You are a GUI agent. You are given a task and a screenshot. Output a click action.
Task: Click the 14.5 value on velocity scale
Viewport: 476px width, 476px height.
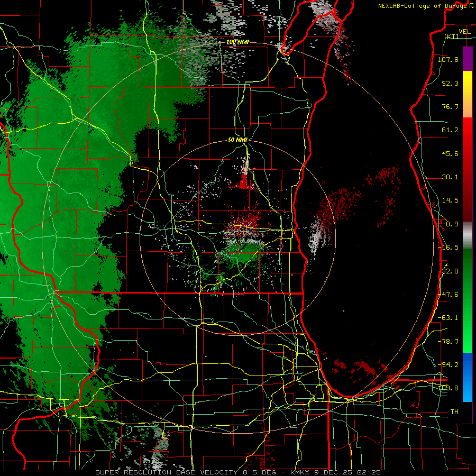click(x=450, y=200)
